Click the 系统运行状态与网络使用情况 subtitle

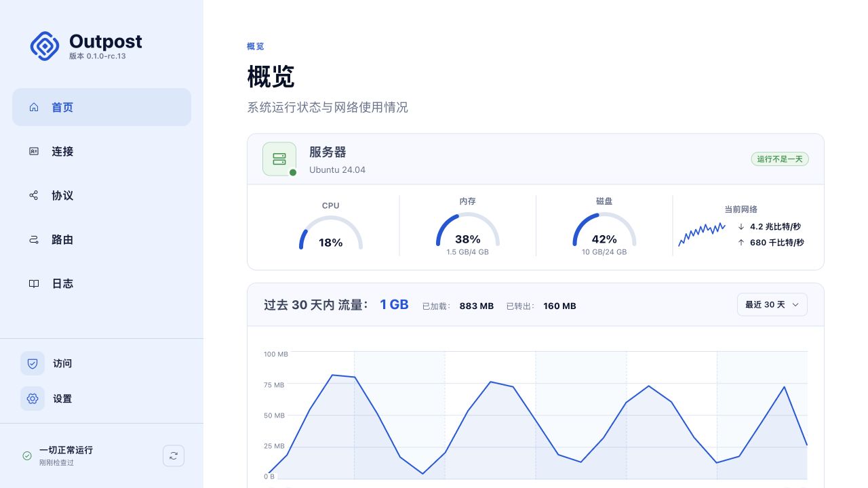[328, 107]
